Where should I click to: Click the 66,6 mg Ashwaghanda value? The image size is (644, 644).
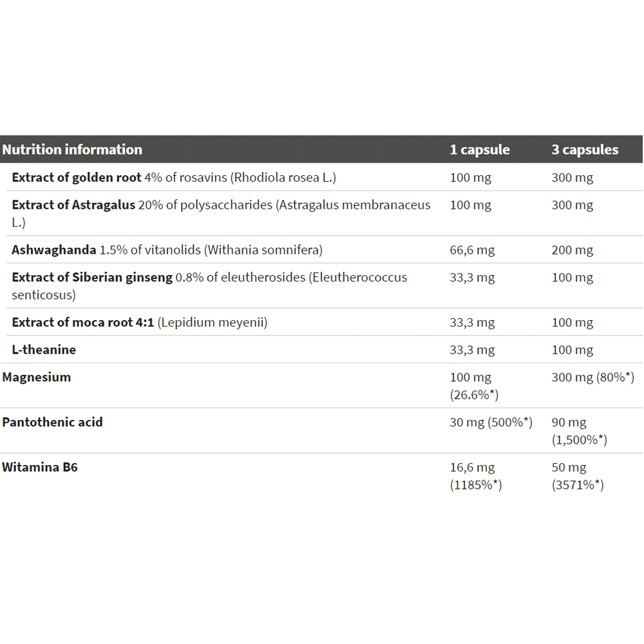coord(472,250)
